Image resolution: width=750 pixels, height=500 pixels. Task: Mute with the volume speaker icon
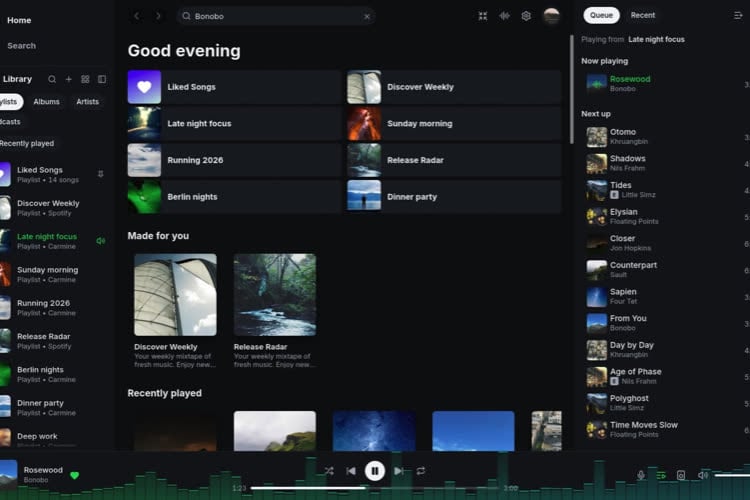click(x=702, y=475)
